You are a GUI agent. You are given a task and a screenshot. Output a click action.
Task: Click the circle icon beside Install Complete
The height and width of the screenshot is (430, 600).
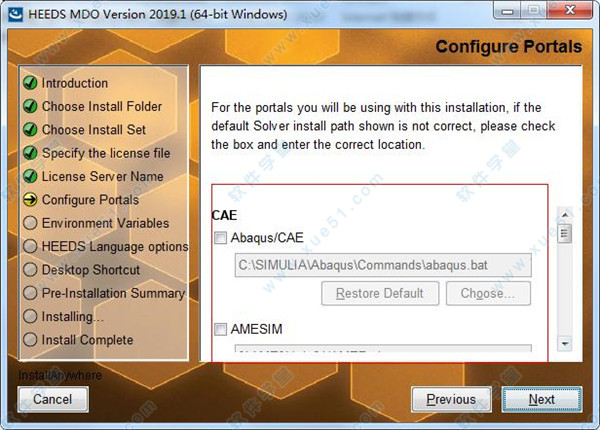pos(30,340)
